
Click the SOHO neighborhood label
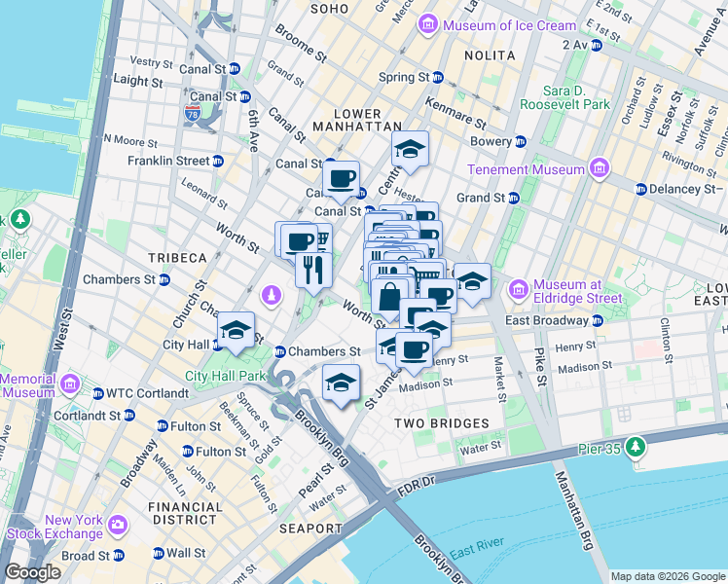[329, 9]
